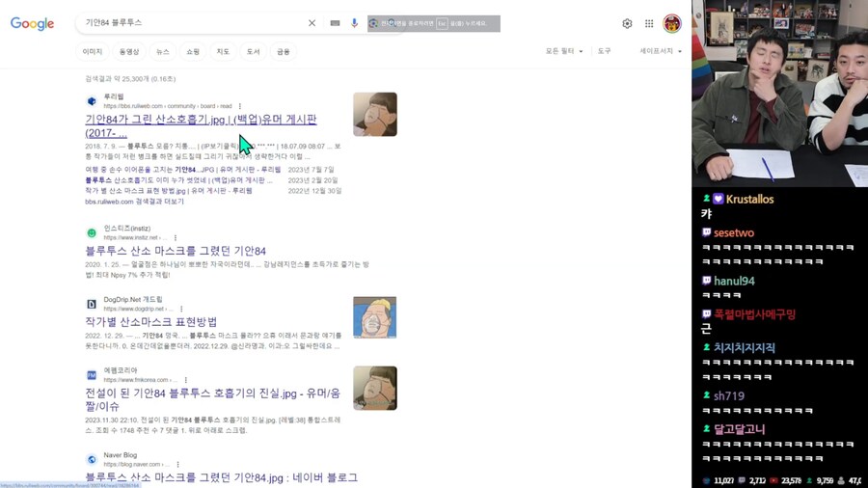This screenshot has height=488, width=868.
Task: Open the DogDrip result thumbnail image
Action: pyautogui.click(x=375, y=317)
